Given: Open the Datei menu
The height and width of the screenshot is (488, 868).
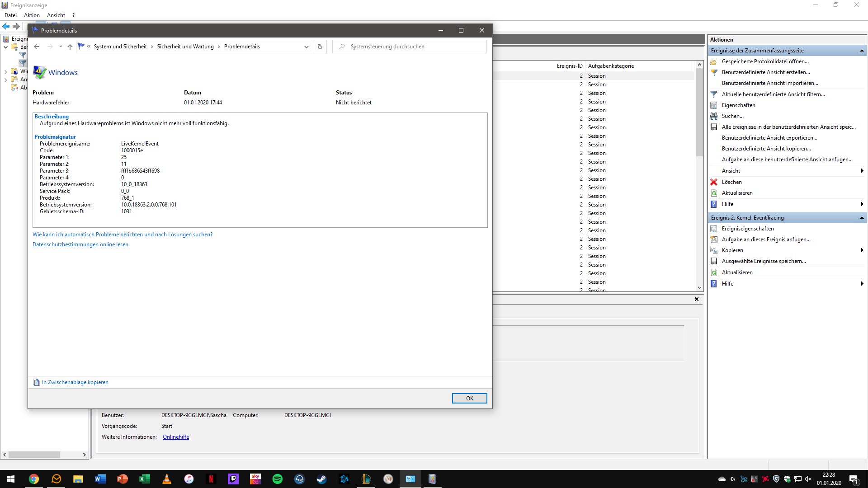Looking at the screenshot, I should tap(10, 15).
